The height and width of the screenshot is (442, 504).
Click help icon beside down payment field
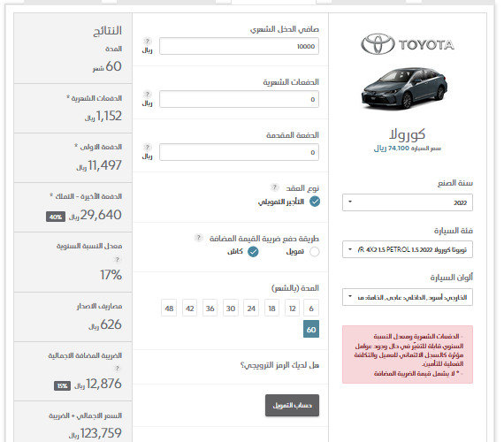tap(147, 147)
